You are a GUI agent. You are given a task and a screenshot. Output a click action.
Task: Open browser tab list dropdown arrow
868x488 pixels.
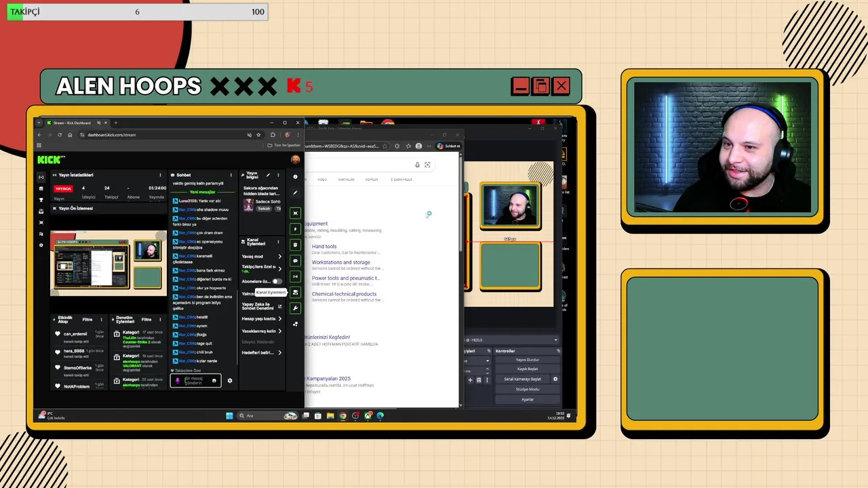point(39,123)
